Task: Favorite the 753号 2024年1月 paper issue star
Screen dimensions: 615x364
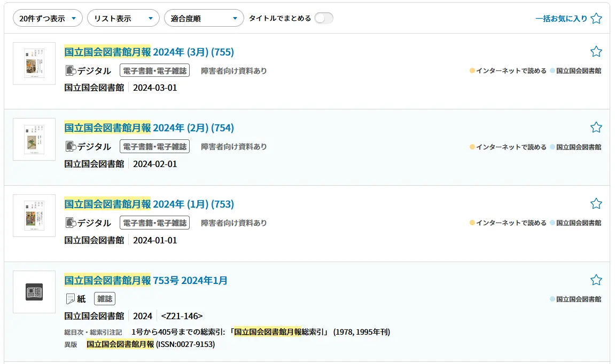Action: [596, 280]
